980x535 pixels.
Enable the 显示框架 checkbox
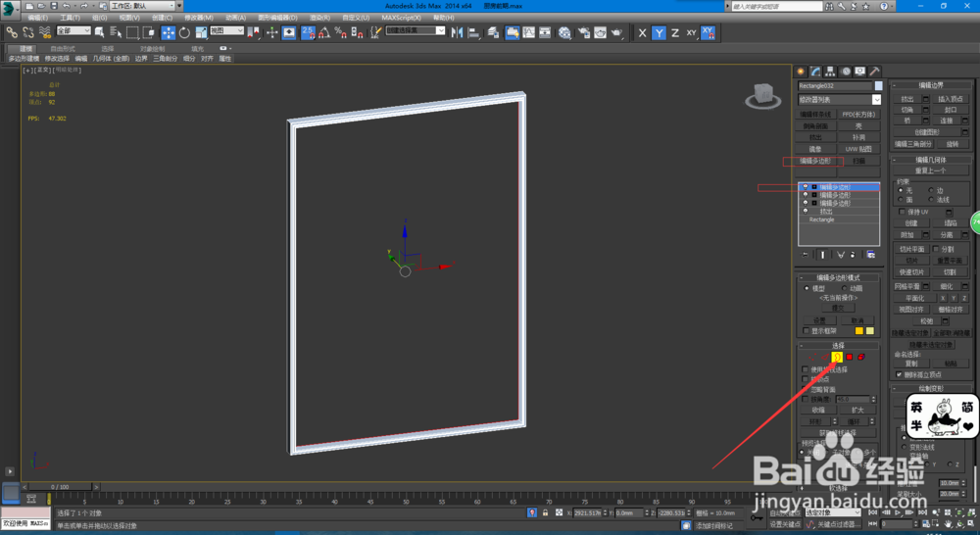807,330
